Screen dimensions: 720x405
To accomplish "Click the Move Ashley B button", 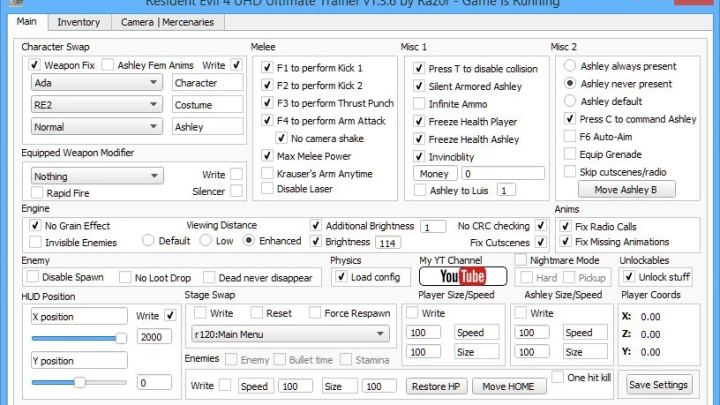I will 626,190.
